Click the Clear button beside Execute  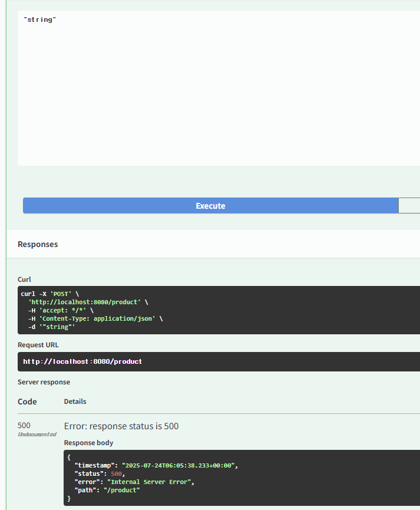tap(409, 206)
